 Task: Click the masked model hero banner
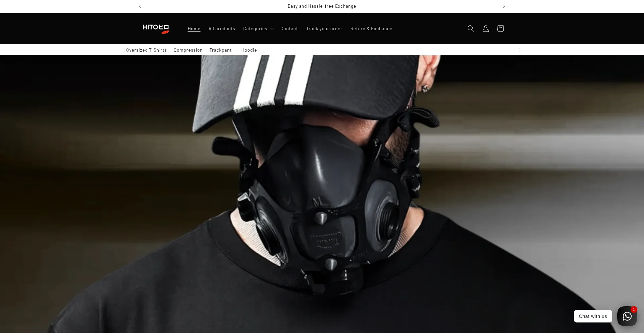pyautogui.click(x=322, y=195)
